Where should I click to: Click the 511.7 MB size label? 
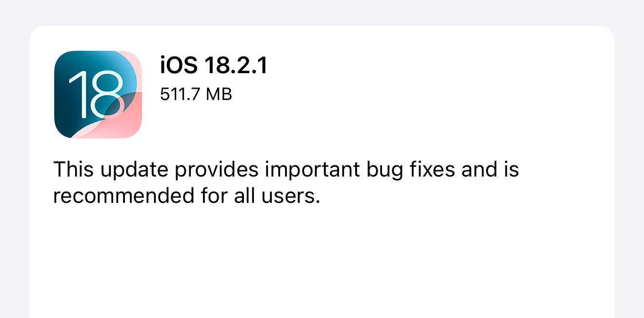pyautogui.click(x=196, y=94)
